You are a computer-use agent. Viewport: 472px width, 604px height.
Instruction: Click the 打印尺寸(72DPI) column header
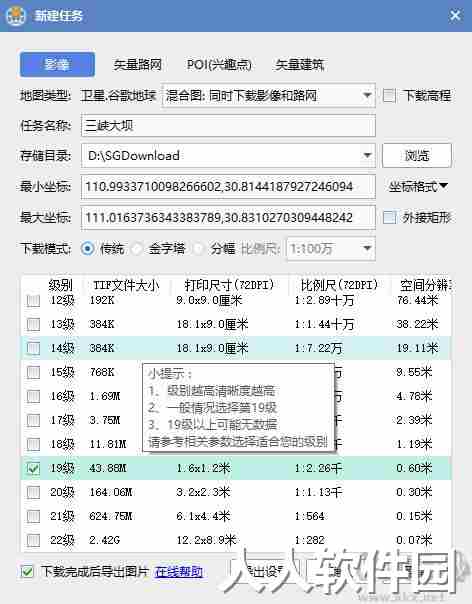click(229, 285)
